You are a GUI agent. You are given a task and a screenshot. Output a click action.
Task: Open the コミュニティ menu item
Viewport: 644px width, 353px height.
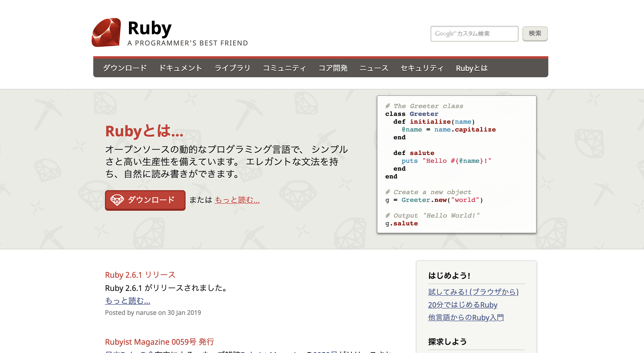pos(284,68)
